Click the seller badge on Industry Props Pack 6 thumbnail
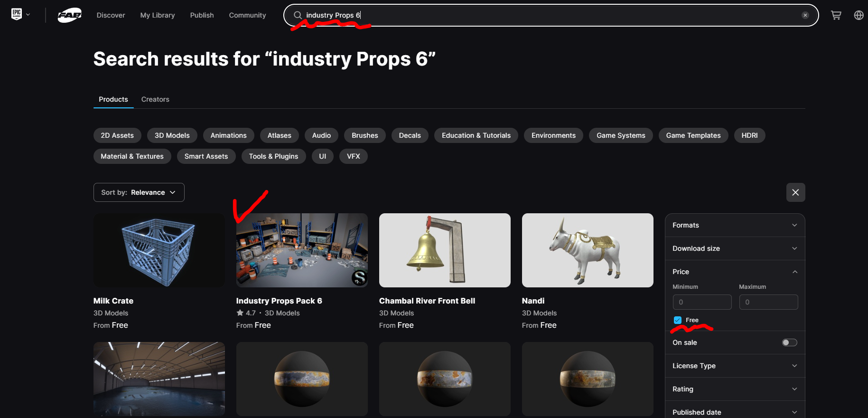 (x=359, y=278)
